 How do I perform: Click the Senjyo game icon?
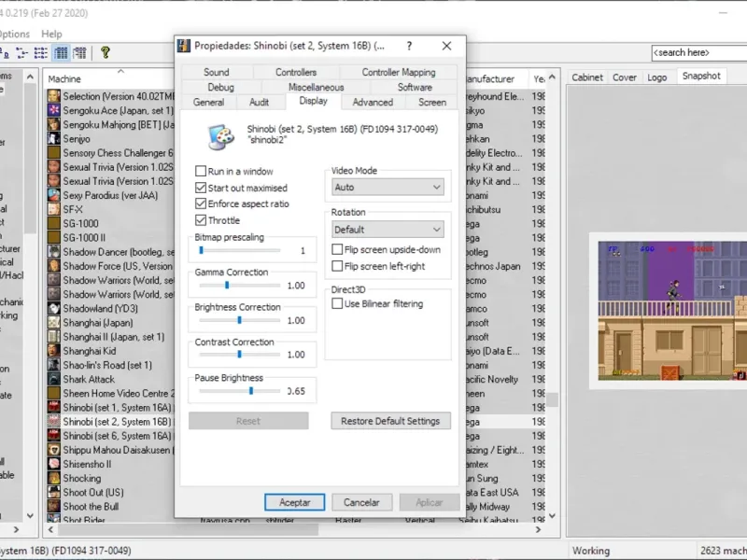pyautogui.click(x=54, y=138)
